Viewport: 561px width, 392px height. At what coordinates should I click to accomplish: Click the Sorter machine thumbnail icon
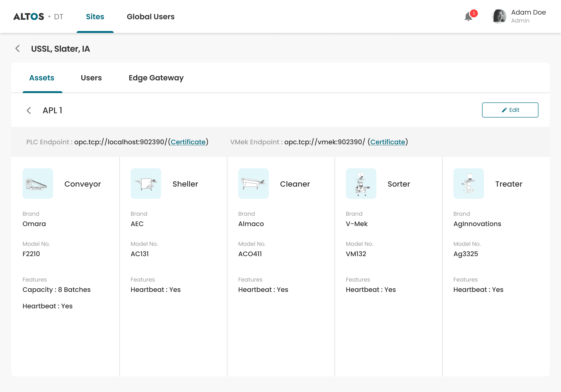(x=361, y=184)
